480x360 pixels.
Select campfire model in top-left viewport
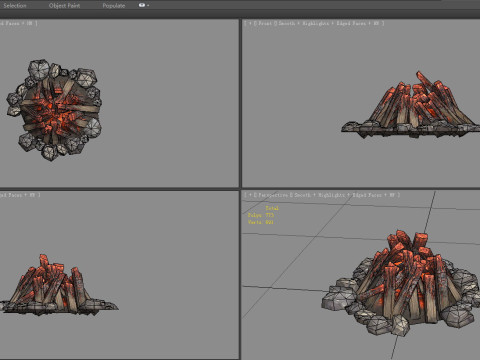coord(54,110)
